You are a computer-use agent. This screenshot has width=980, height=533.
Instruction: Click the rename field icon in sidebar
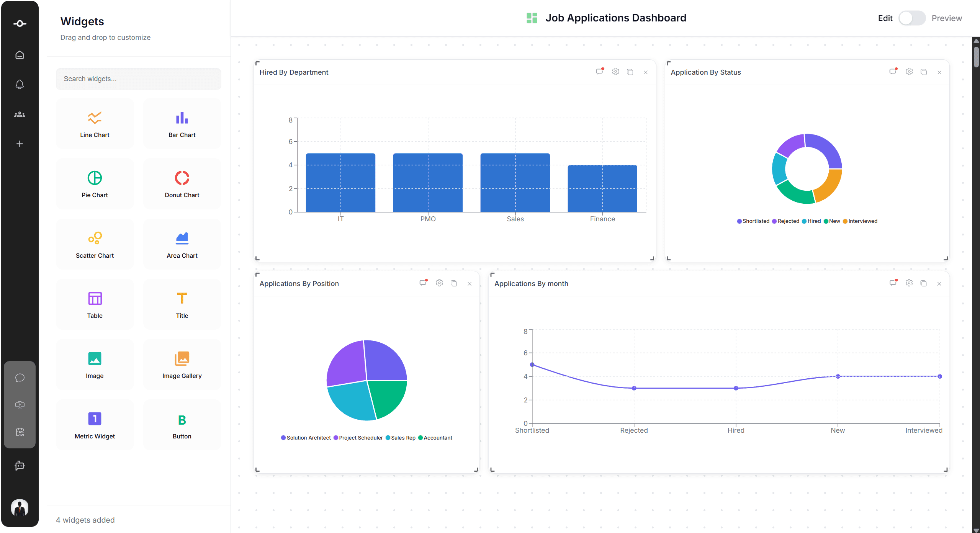click(20, 405)
